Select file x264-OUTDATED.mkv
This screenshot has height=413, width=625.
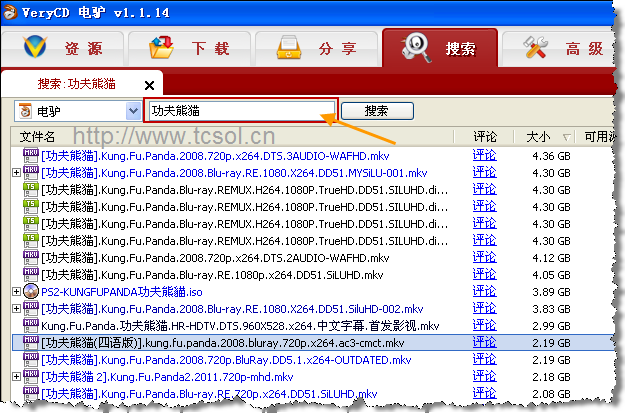(x=226, y=360)
